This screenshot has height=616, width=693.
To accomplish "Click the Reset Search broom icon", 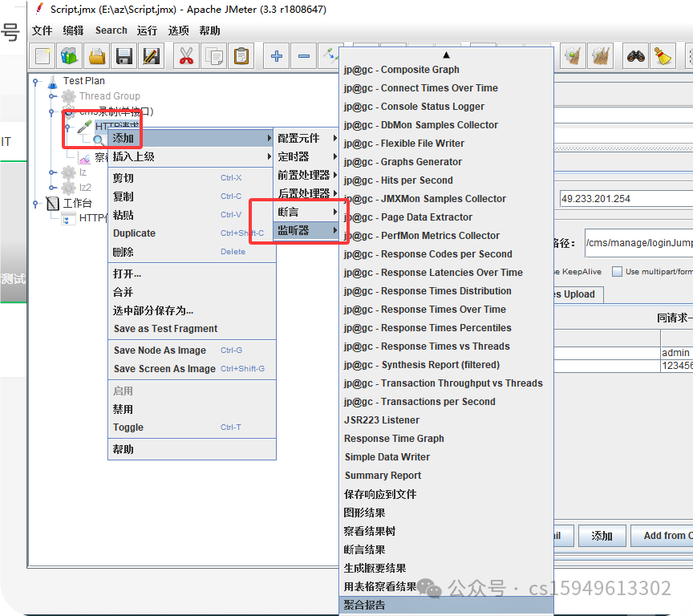I will (663, 56).
